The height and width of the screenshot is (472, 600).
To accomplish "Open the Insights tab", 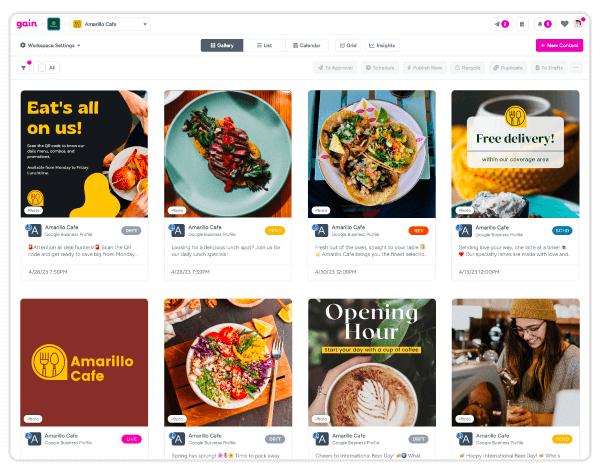I will pos(382,45).
